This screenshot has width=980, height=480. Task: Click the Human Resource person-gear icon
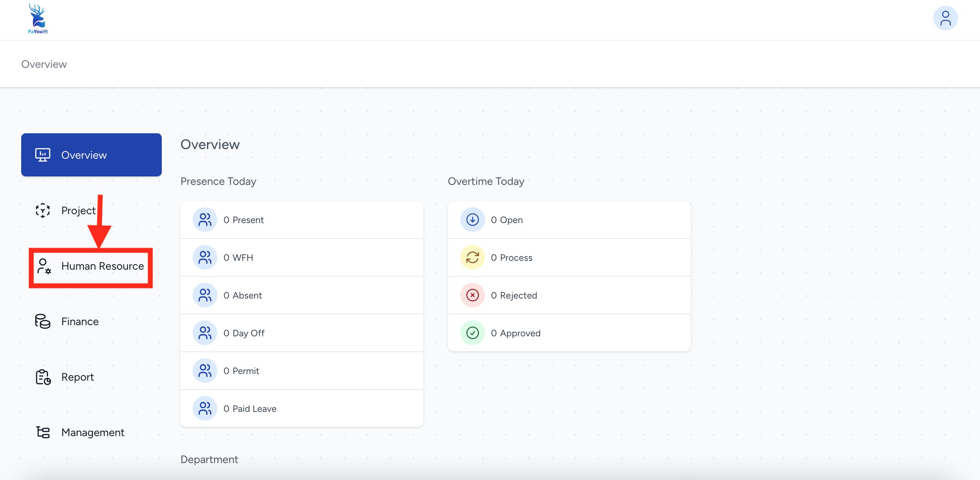tap(44, 266)
